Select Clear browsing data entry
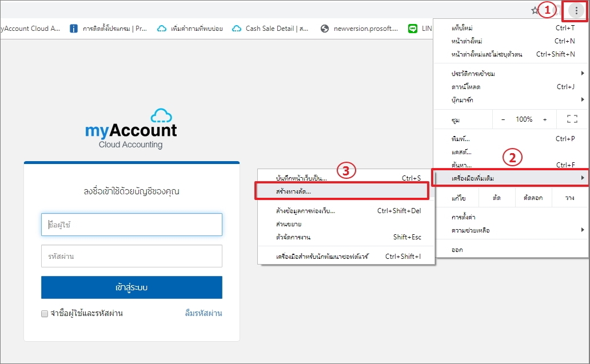The height and width of the screenshot is (364, 590). tap(346, 211)
